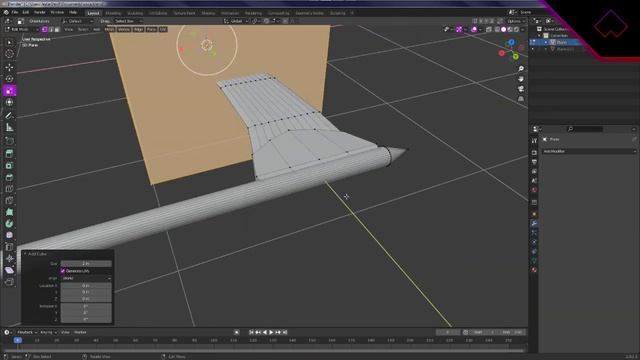The width and height of the screenshot is (640, 360).
Task: Open Playback menu in timeline
Action: [27, 332]
